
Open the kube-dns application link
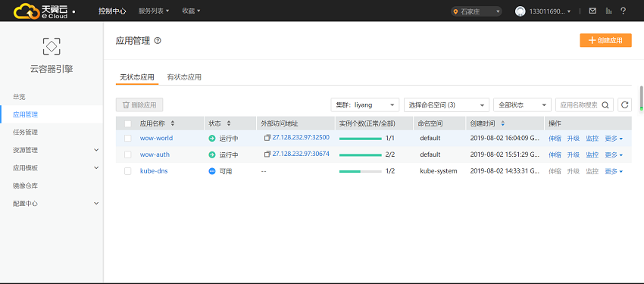coord(154,171)
